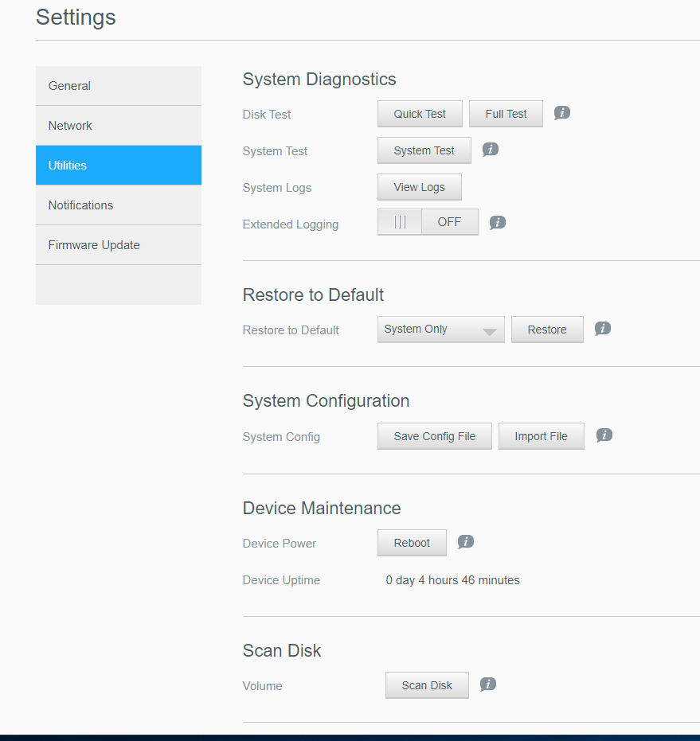
Task: Click the device uptime value text
Action: (x=452, y=580)
